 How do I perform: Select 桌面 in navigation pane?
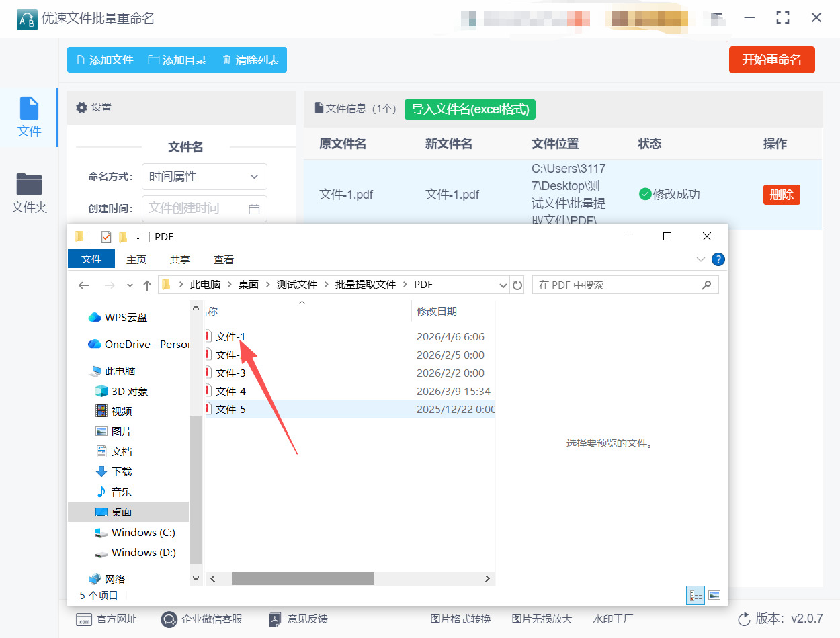[x=128, y=512]
